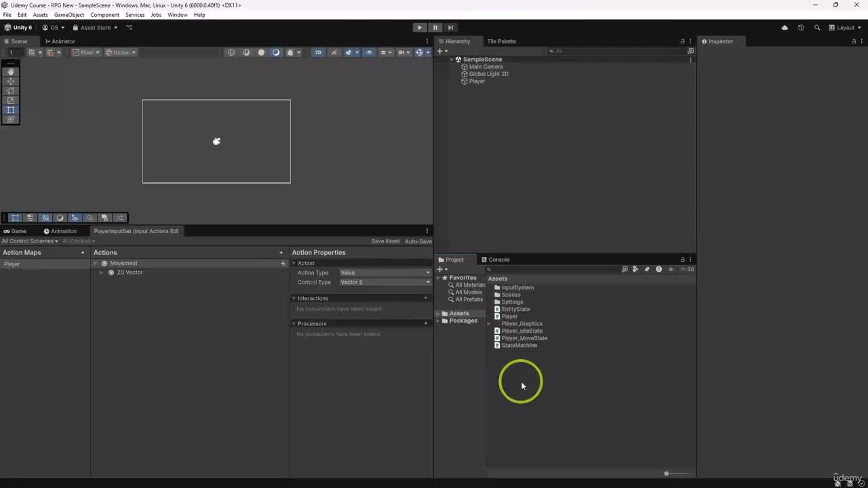868x488 pixels.
Task: Select the Move tool
Action: coord(11,81)
